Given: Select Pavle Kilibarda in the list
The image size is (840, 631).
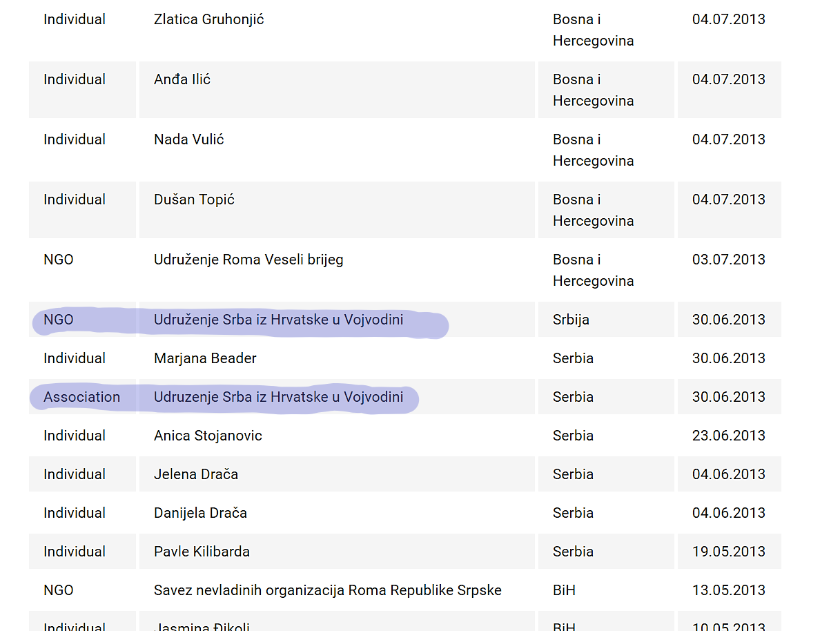Looking at the screenshot, I should 202,552.
